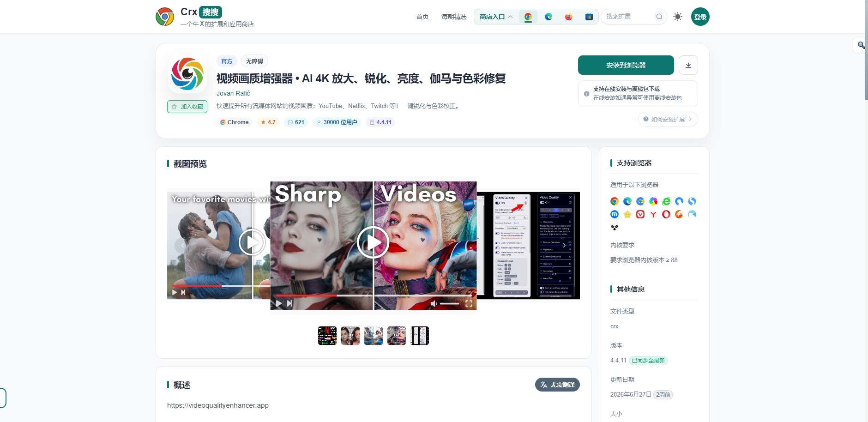Select the Chrome store icon in header

click(x=528, y=17)
